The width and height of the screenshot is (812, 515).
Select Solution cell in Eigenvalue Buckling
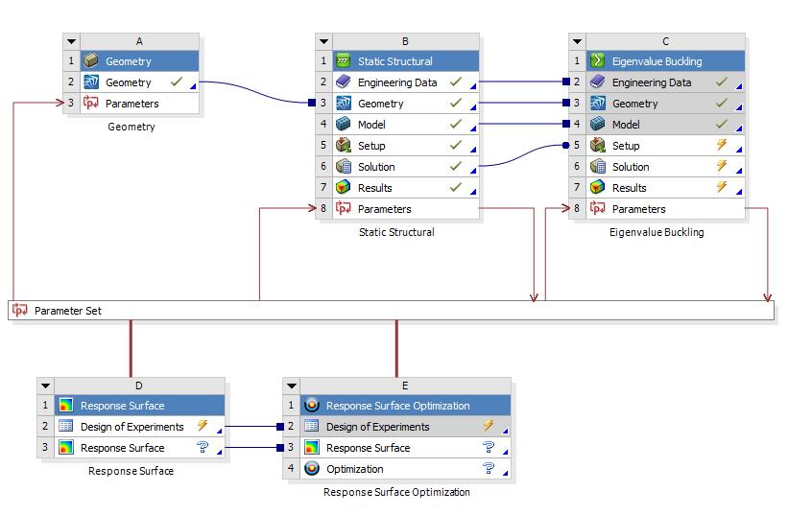coord(665,167)
